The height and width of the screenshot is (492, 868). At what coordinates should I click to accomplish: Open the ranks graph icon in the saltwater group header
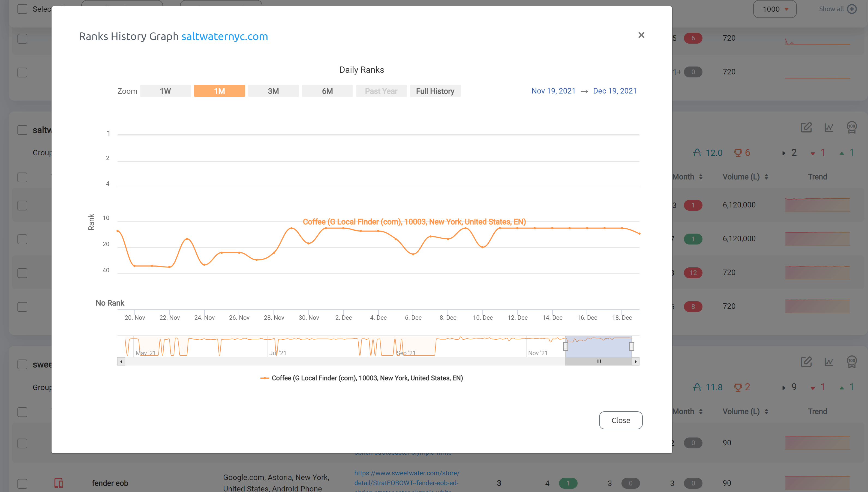pyautogui.click(x=829, y=127)
